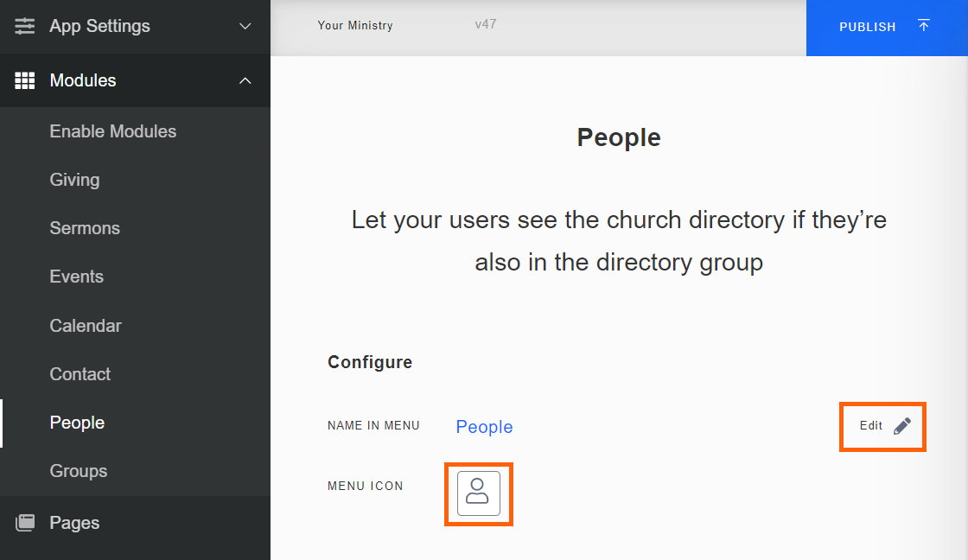Select the People menu item
Image resolution: width=968 pixels, height=560 pixels.
tap(77, 423)
